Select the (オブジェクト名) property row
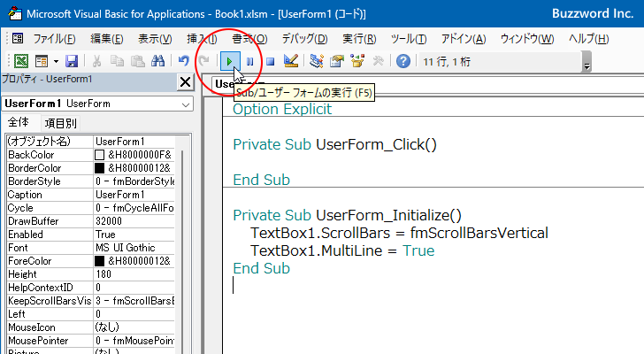This screenshot has width=644, height=354. coord(90,142)
